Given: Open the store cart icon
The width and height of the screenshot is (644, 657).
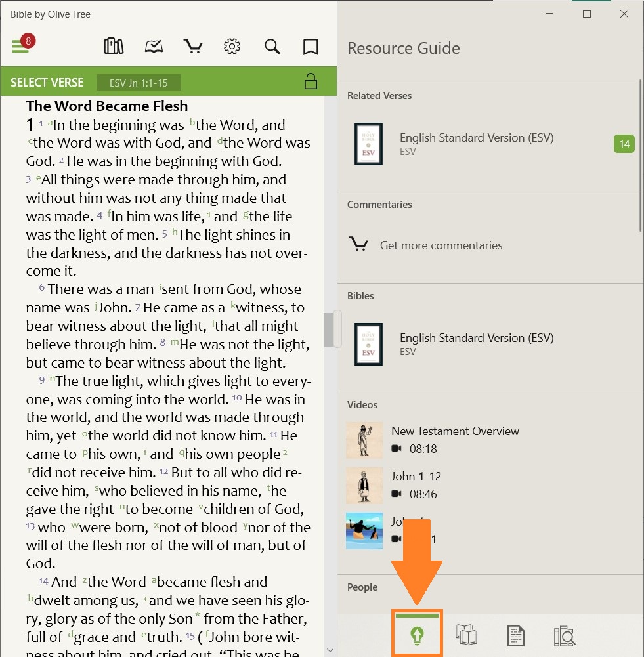Looking at the screenshot, I should [x=193, y=46].
